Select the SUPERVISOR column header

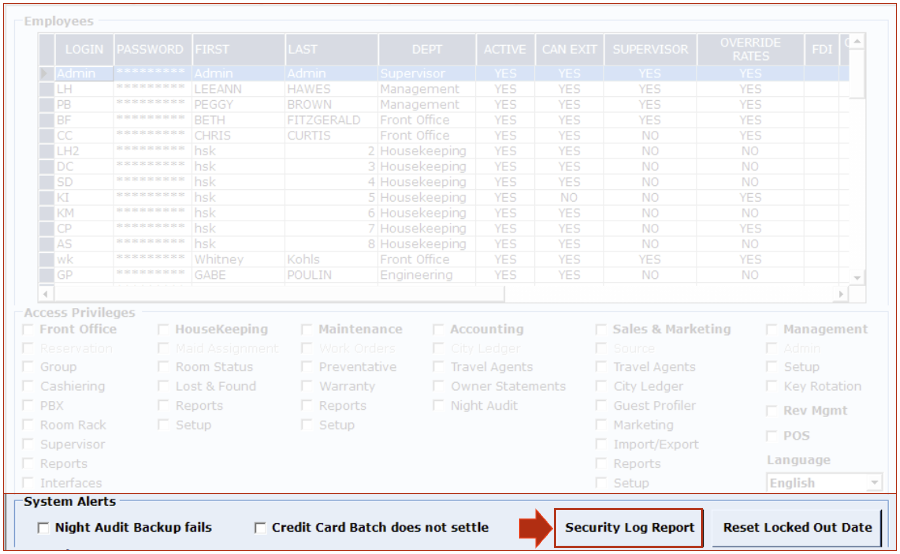(x=650, y=49)
